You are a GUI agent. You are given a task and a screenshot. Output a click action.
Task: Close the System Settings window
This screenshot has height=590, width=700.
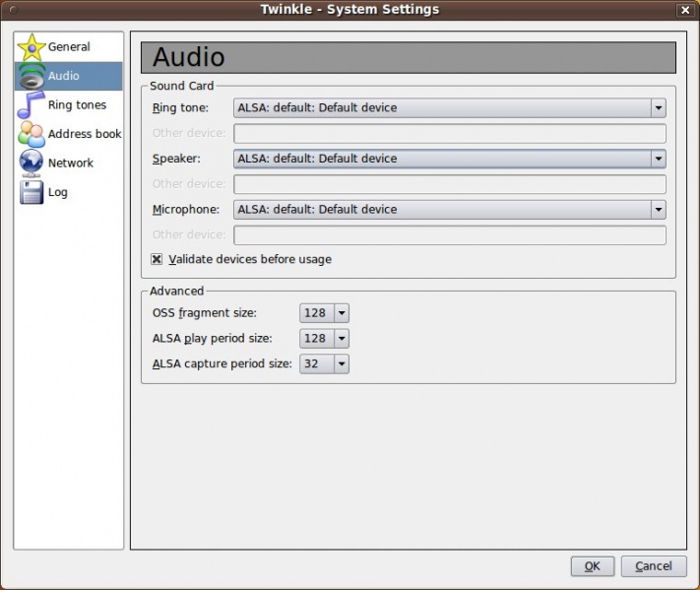click(685, 10)
